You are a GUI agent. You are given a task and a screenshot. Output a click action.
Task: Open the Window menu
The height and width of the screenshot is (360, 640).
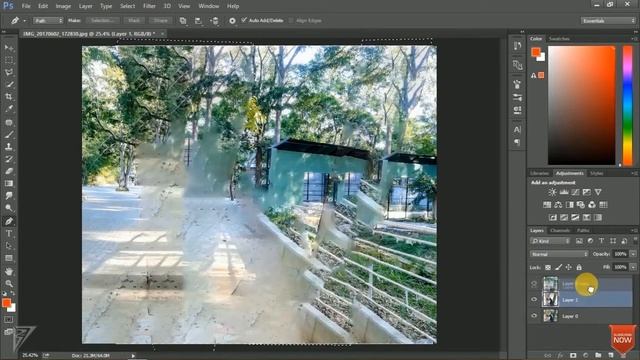(x=209, y=6)
